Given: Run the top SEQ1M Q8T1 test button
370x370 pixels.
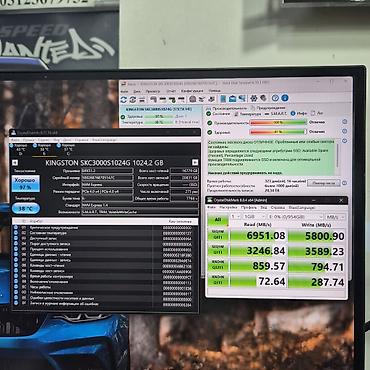Looking at the screenshot, I should pos(218,234).
